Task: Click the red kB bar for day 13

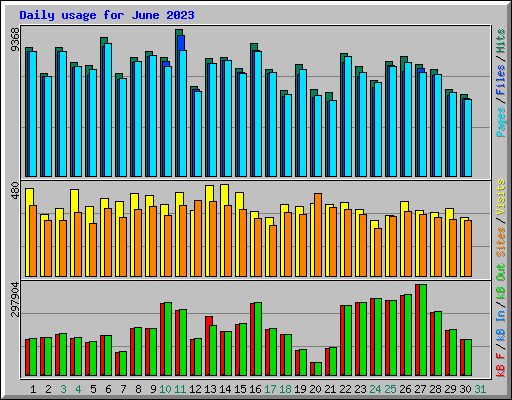Action: 208,346
